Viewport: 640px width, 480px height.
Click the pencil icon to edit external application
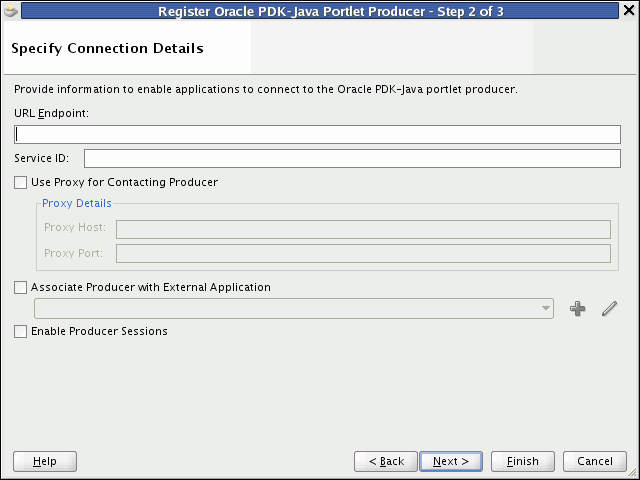click(x=609, y=309)
